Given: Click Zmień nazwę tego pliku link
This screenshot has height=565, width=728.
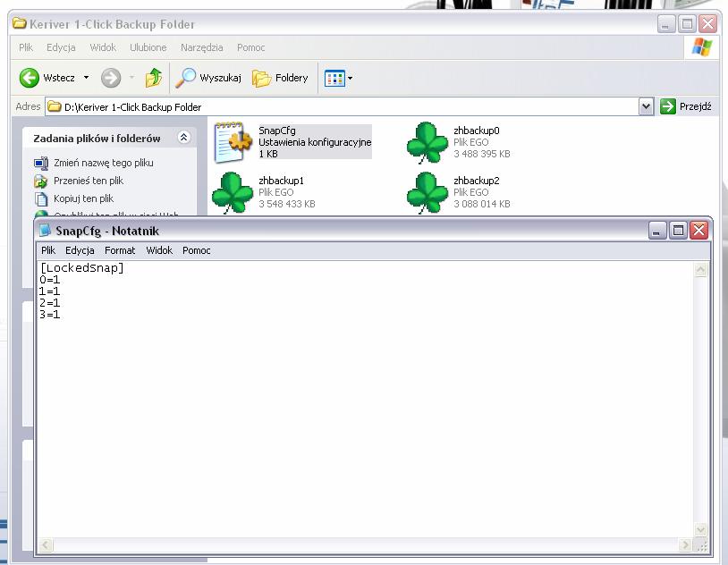Looking at the screenshot, I should tap(104, 163).
